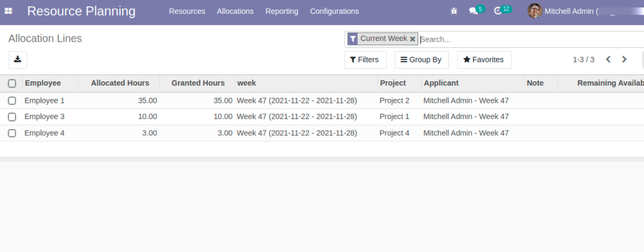
Task: Open the Group By dropdown
Action: point(422,60)
